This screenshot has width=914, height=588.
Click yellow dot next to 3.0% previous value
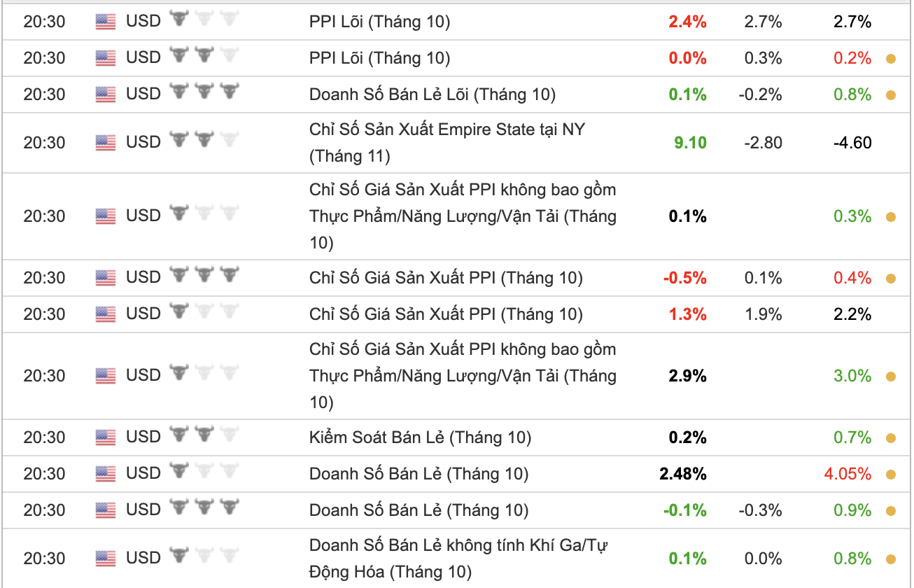pos(891,377)
